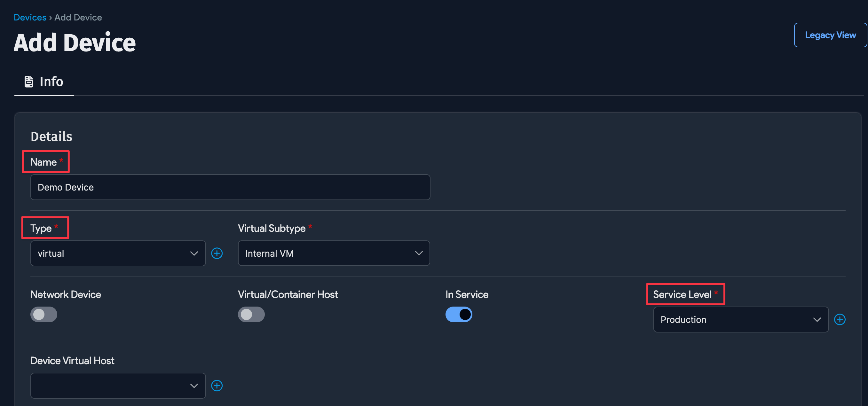
Task: Click the document icon beside the Info tab label
Action: [x=29, y=81]
